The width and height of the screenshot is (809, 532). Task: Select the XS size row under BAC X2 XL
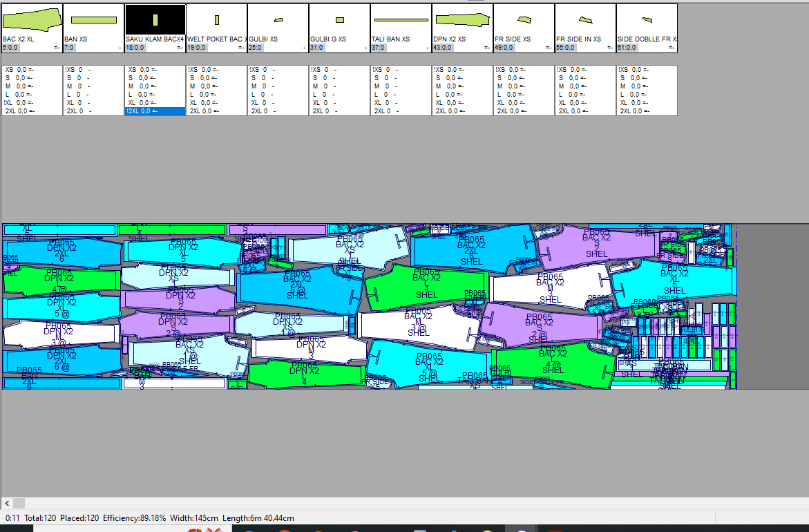[x=32, y=70]
